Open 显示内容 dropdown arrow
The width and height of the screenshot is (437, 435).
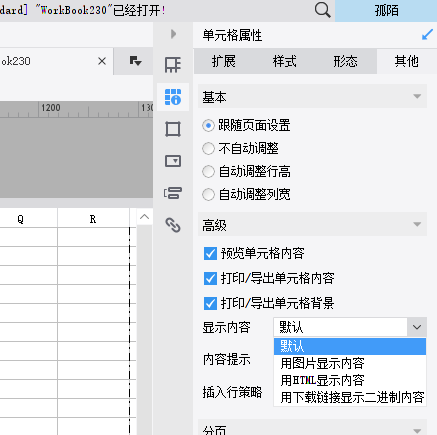coord(417,327)
